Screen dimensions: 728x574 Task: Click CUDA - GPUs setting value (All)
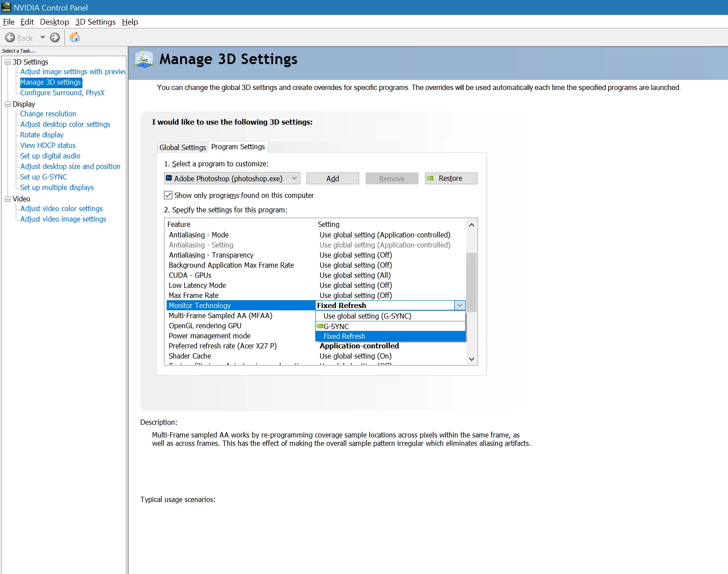[x=355, y=275]
